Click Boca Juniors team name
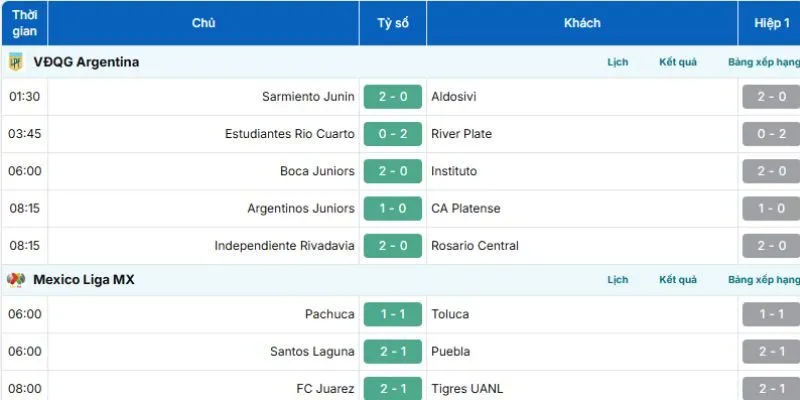 317,171
